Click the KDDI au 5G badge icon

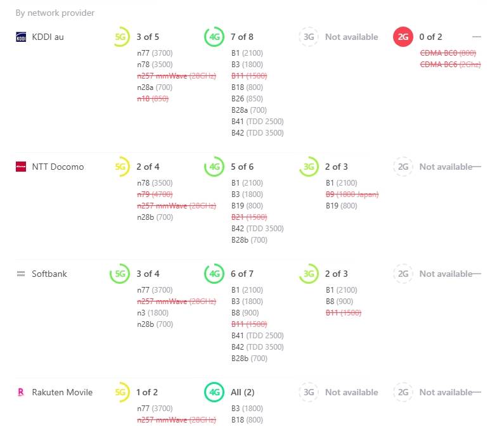(x=120, y=37)
